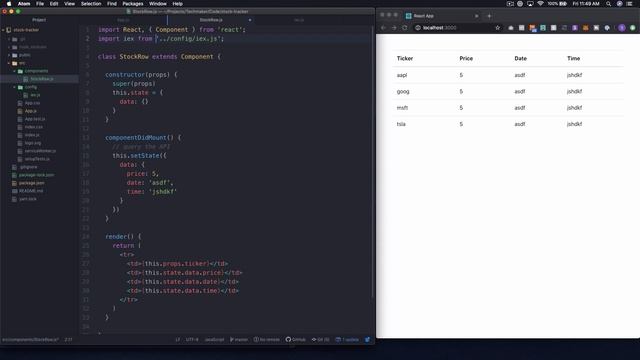
Task: Open yarn.lock from the tree
Action: click(28, 199)
